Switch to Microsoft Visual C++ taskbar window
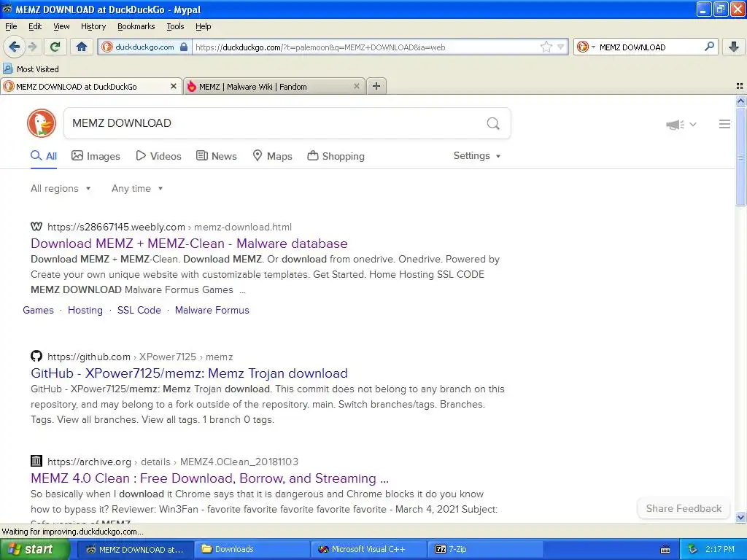 (x=370, y=549)
